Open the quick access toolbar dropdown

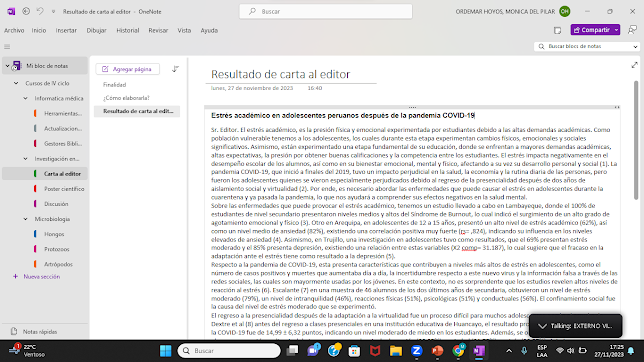[x=53, y=12]
